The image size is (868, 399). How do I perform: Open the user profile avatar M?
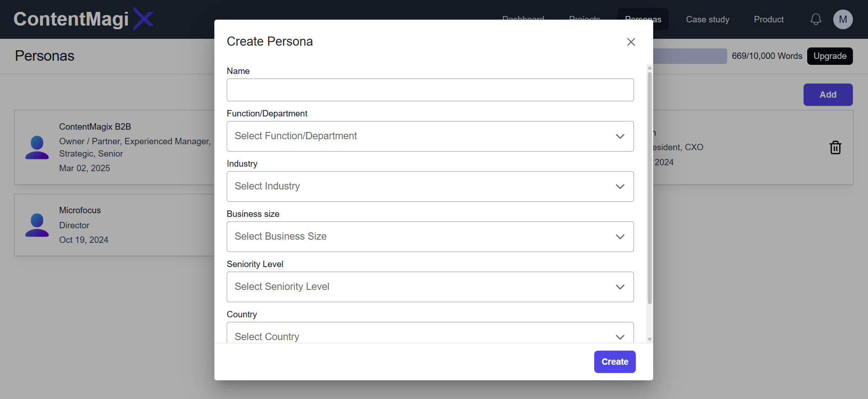[x=842, y=20]
